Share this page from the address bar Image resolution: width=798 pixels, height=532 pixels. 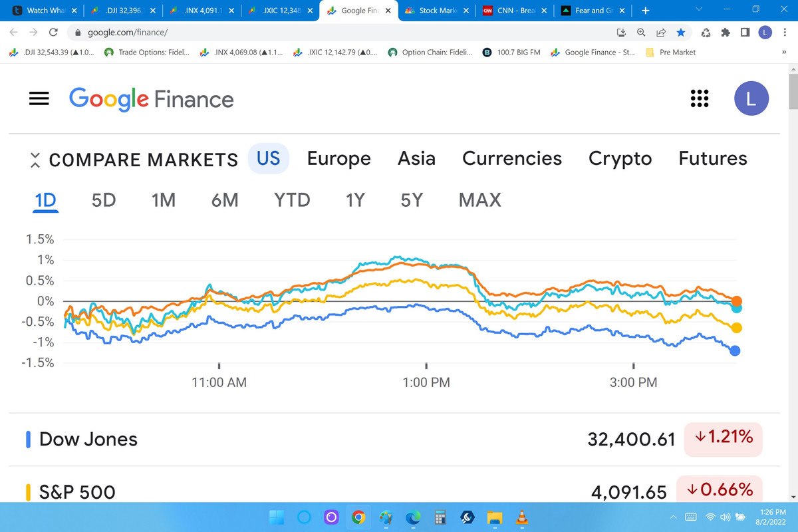[661, 32]
